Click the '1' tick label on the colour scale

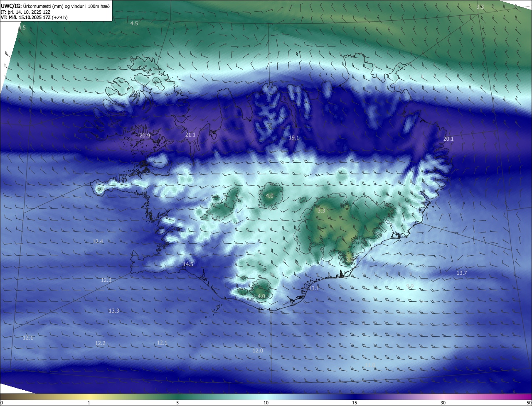89,403
